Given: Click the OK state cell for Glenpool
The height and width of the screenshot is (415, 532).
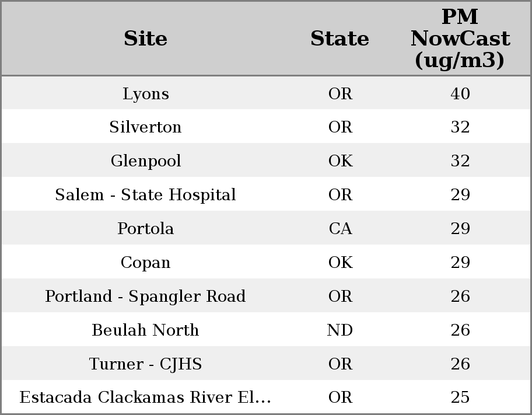Looking at the screenshot, I should (340, 161).
